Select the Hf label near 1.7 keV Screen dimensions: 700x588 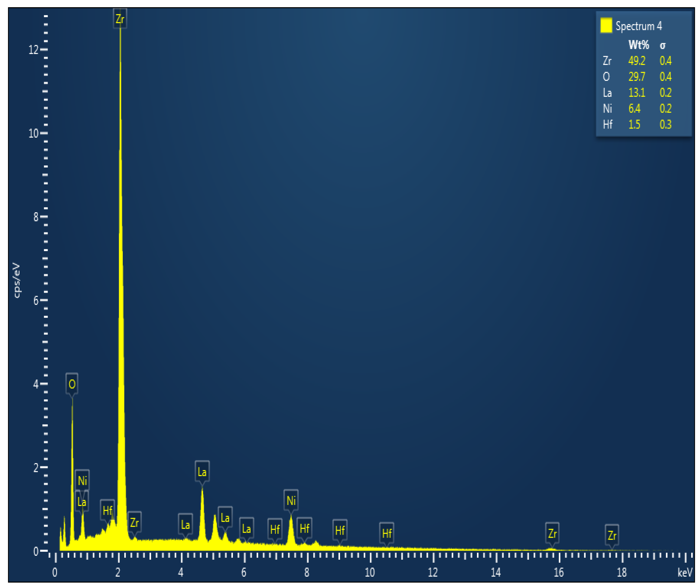tap(108, 511)
